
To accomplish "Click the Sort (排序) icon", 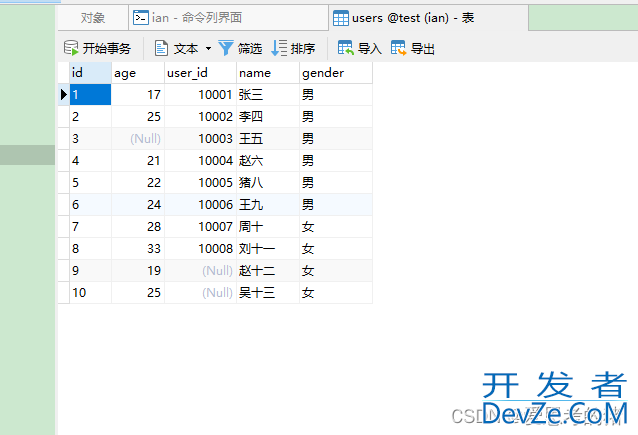I will 279,48.
